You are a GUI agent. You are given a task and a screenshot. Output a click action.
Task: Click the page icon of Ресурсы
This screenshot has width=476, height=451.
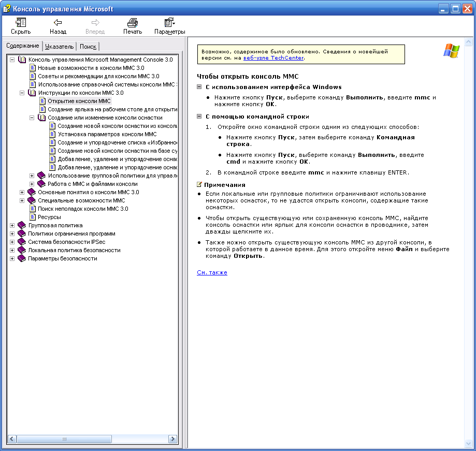(x=33, y=217)
